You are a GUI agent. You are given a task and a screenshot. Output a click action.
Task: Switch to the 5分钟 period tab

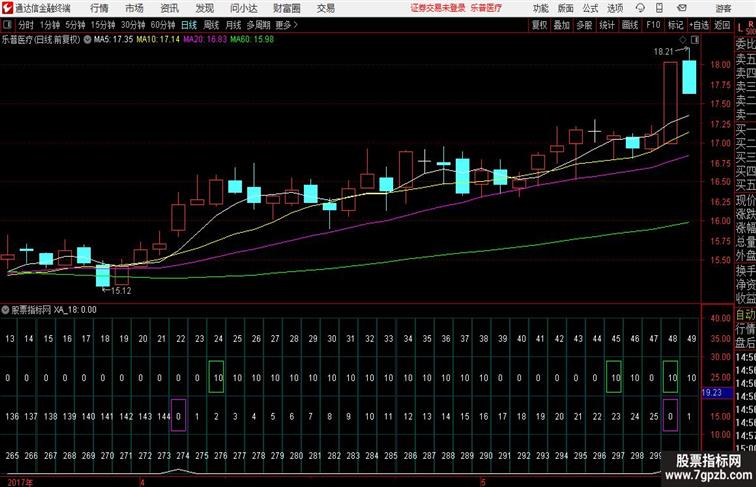pyautogui.click(x=75, y=25)
